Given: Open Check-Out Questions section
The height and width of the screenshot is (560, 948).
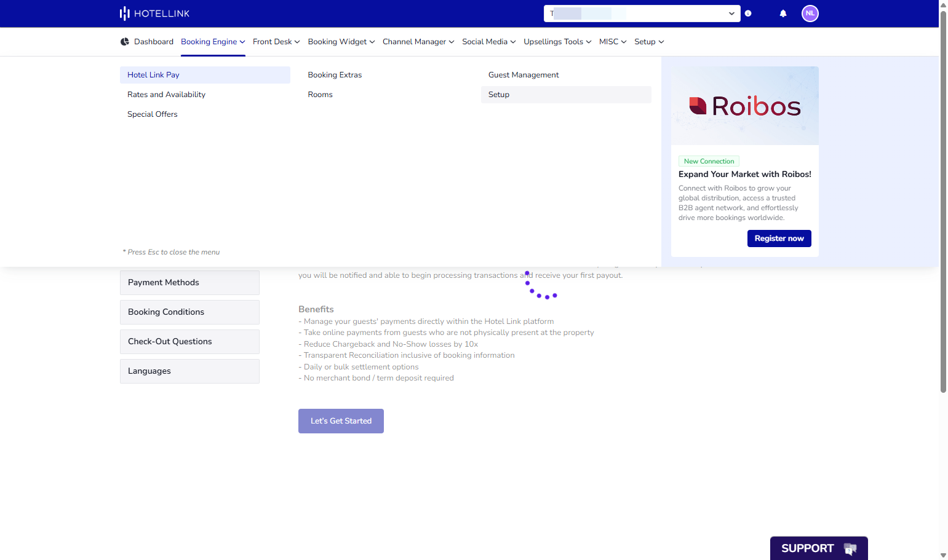Looking at the screenshot, I should point(189,342).
